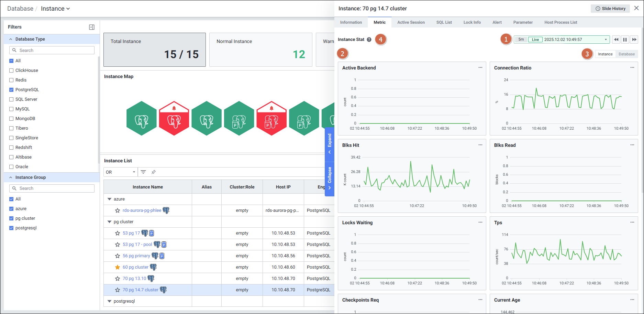Uncheck the azure instance group checkbox
The image size is (644, 314).
coord(11,209)
